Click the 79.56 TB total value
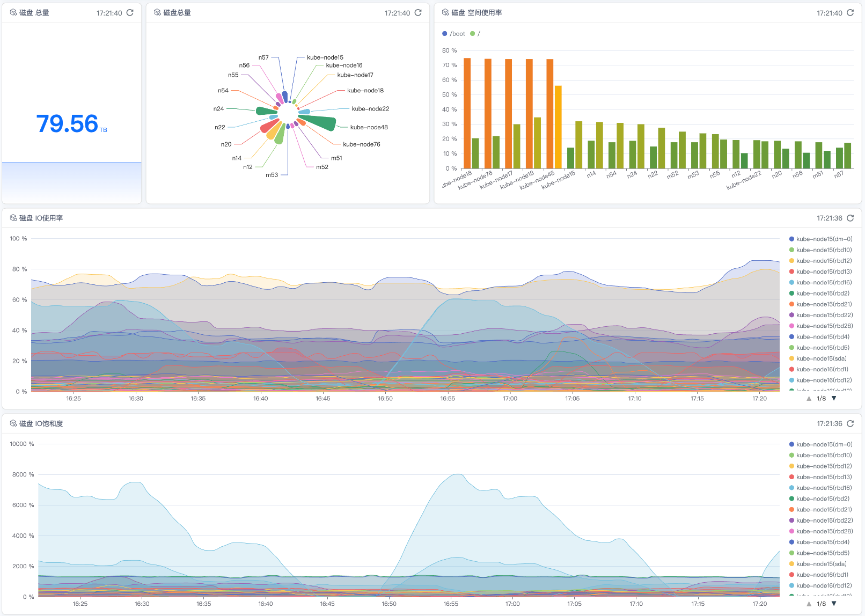Screen dimensions: 865x616 coord(68,124)
